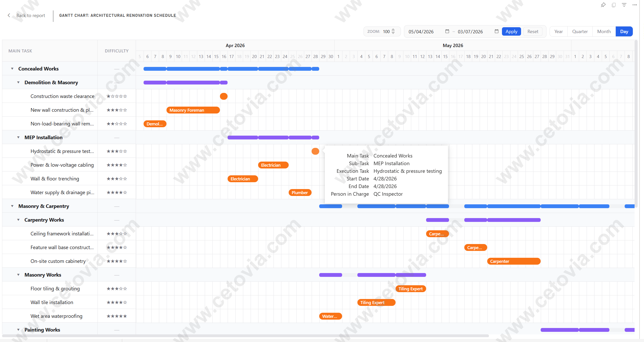Viewport: 644px width, 342px height.
Task: Click the Tiling Expert bar for Floor tiling
Action: (411, 289)
